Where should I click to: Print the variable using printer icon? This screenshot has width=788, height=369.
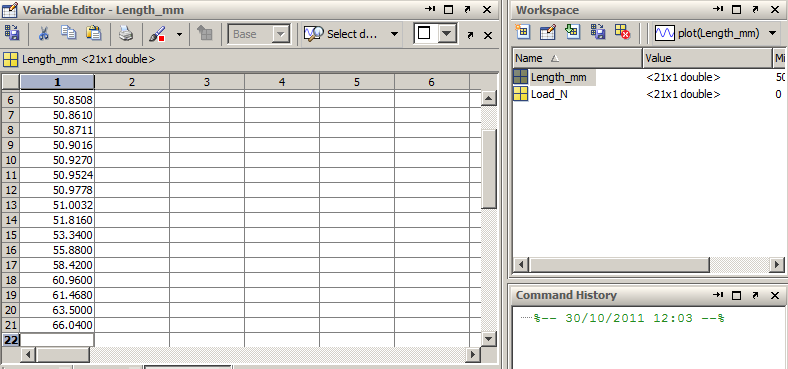pos(126,34)
